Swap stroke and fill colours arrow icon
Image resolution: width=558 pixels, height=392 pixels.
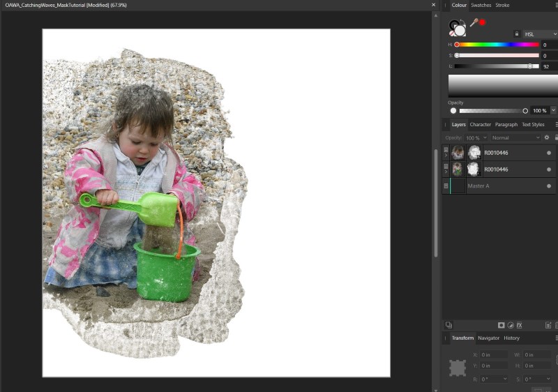point(462,22)
